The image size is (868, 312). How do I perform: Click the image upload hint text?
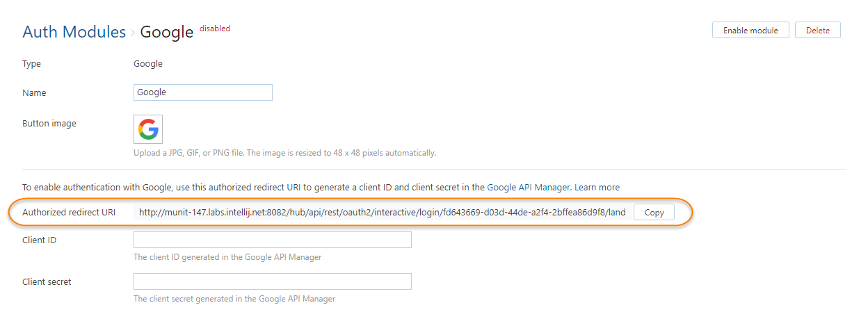[x=284, y=153]
